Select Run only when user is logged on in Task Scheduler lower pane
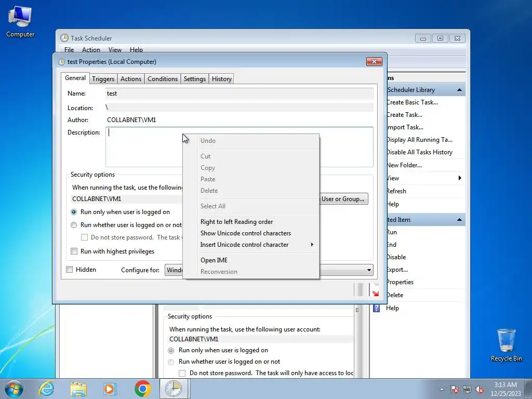The image size is (532, 399). (x=171, y=351)
